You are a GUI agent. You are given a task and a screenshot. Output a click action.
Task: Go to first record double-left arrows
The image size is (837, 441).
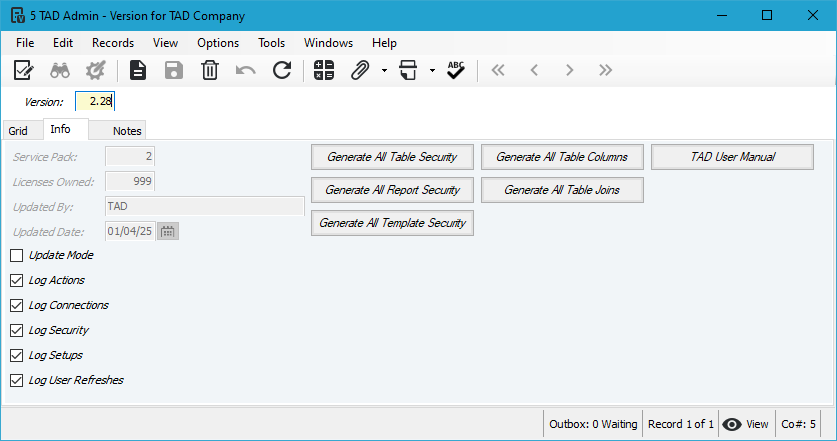pyautogui.click(x=498, y=70)
